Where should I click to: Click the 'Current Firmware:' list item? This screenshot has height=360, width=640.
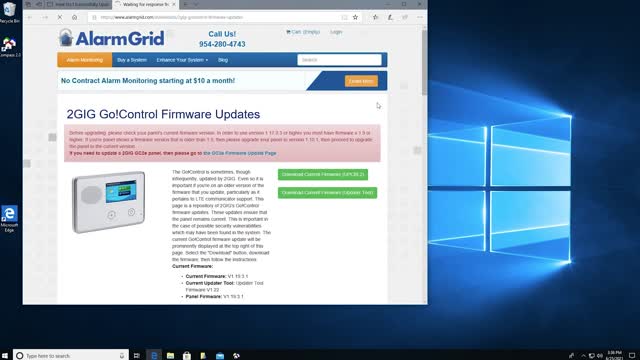tap(217, 276)
